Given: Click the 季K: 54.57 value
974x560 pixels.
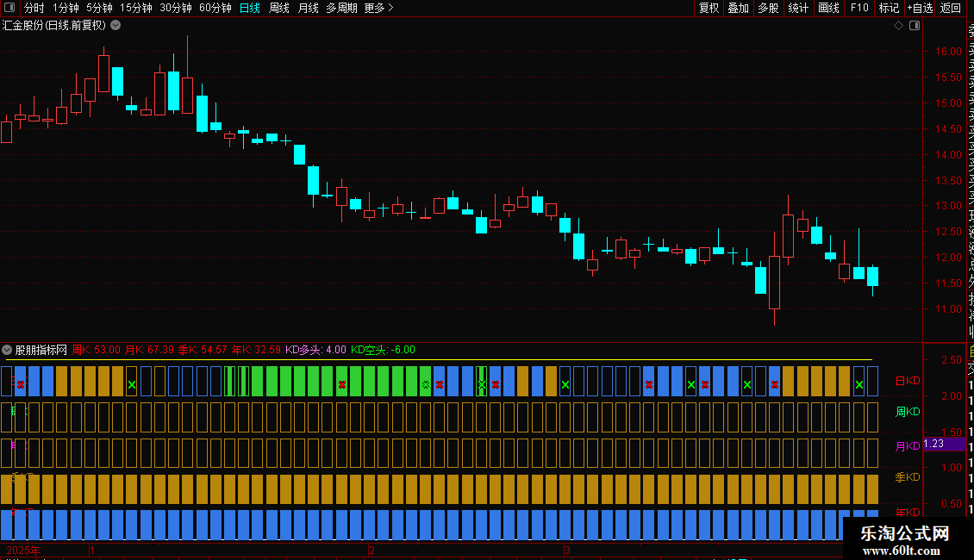Looking at the screenshot, I should click(x=203, y=350).
